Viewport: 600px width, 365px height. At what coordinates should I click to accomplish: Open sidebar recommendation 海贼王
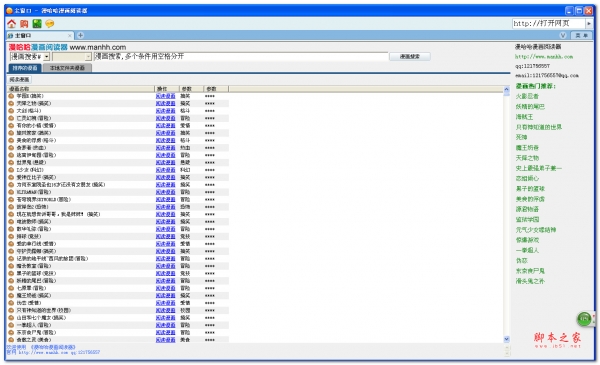coord(524,117)
